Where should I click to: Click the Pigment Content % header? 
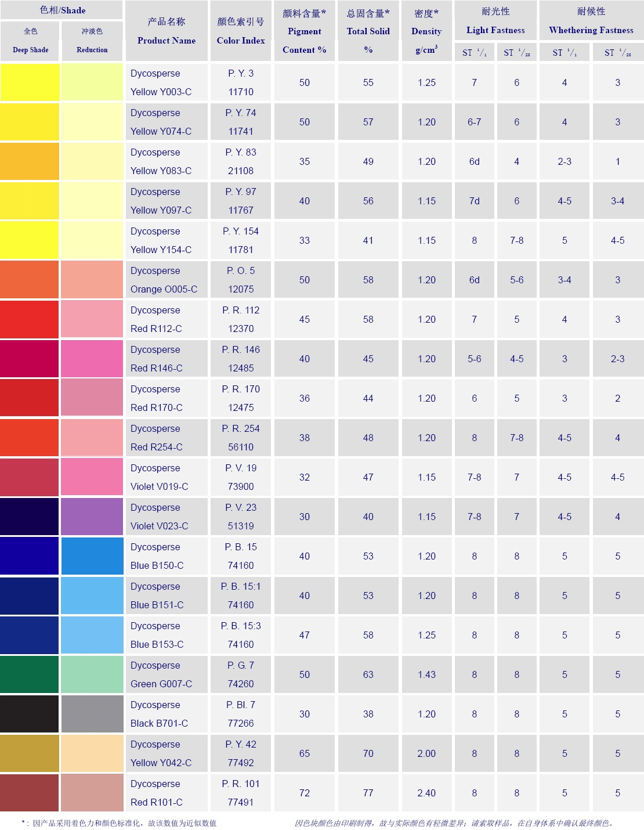(x=305, y=31)
